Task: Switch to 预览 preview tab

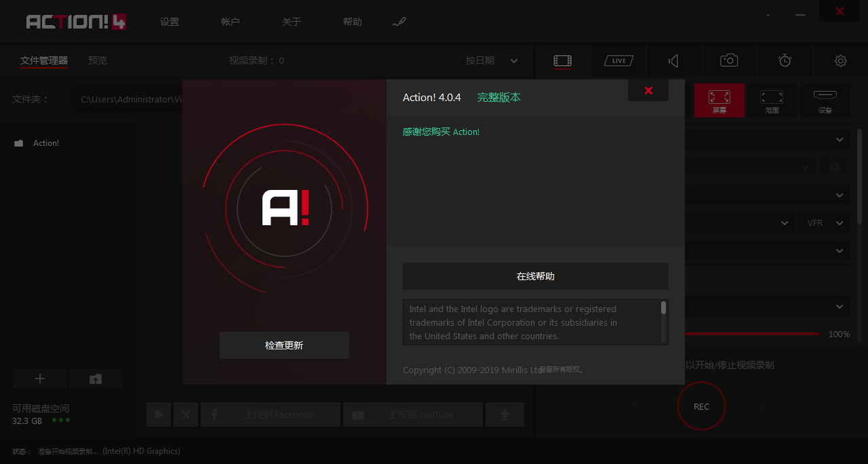Action: [x=98, y=60]
